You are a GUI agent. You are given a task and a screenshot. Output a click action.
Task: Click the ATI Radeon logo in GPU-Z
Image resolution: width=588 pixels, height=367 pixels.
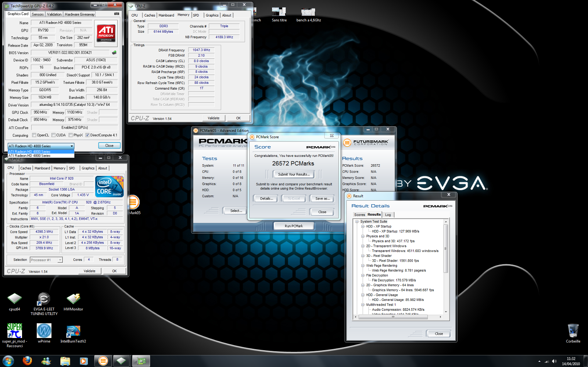[x=106, y=33]
